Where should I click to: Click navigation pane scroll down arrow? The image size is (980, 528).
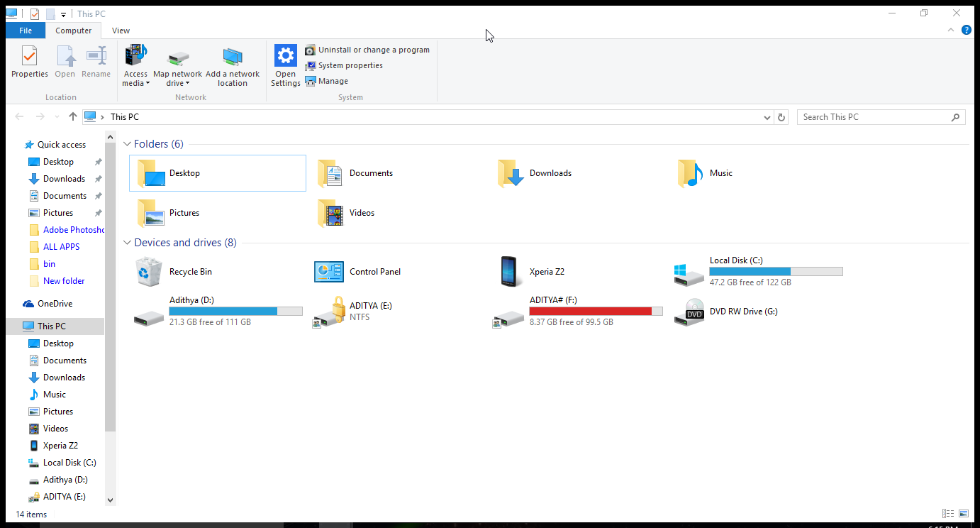click(x=110, y=500)
